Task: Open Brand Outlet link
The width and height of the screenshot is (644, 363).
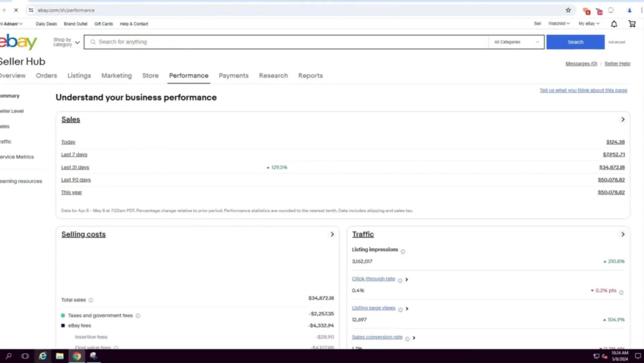Action: coord(75,24)
